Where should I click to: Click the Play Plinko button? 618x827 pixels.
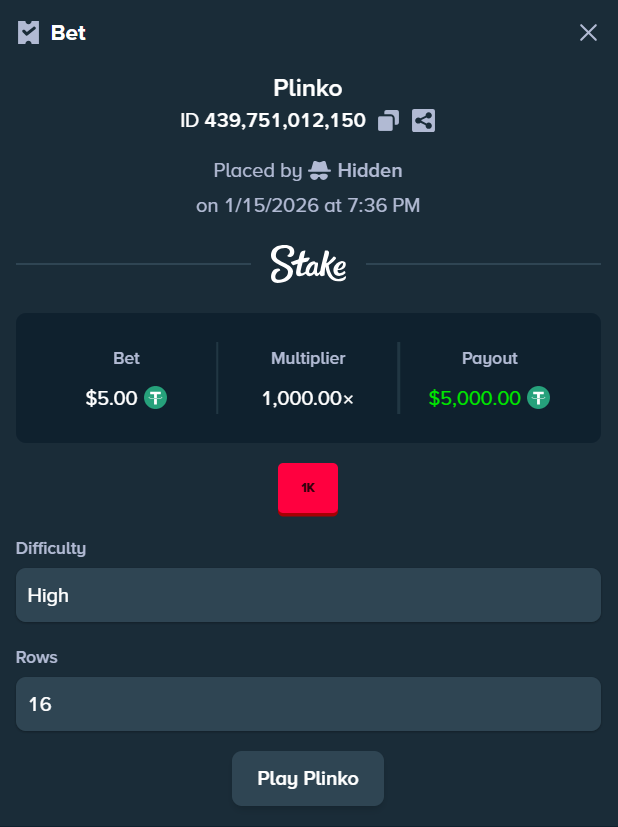308,778
